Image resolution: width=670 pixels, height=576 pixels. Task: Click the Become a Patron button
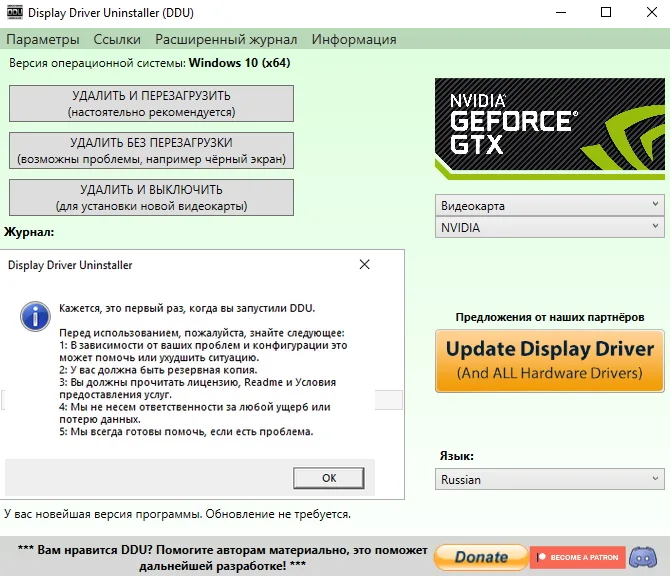[578, 557]
